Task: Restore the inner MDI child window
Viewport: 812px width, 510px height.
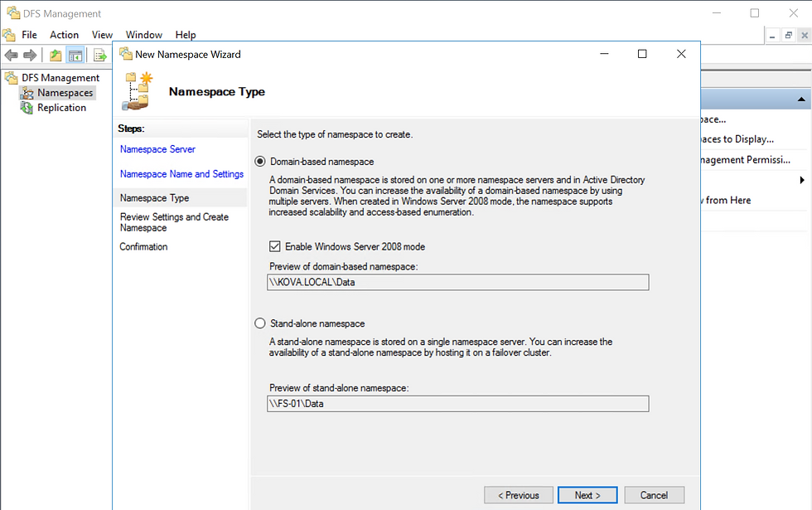Action: pyautogui.click(x=789, y=36)
